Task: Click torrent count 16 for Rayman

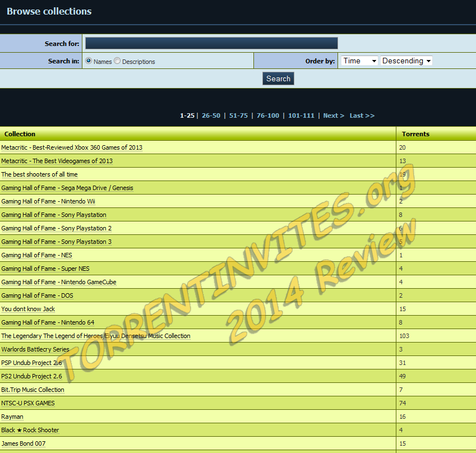Action: click(402, 417)
